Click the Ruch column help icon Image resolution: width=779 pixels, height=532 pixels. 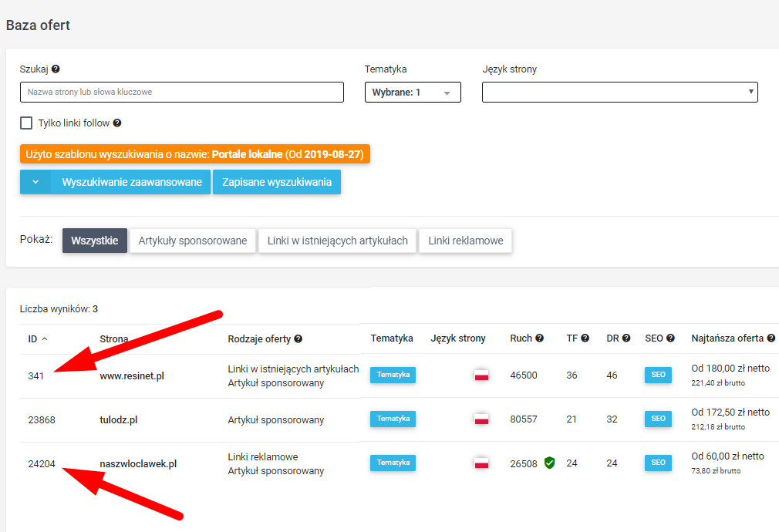540,338
